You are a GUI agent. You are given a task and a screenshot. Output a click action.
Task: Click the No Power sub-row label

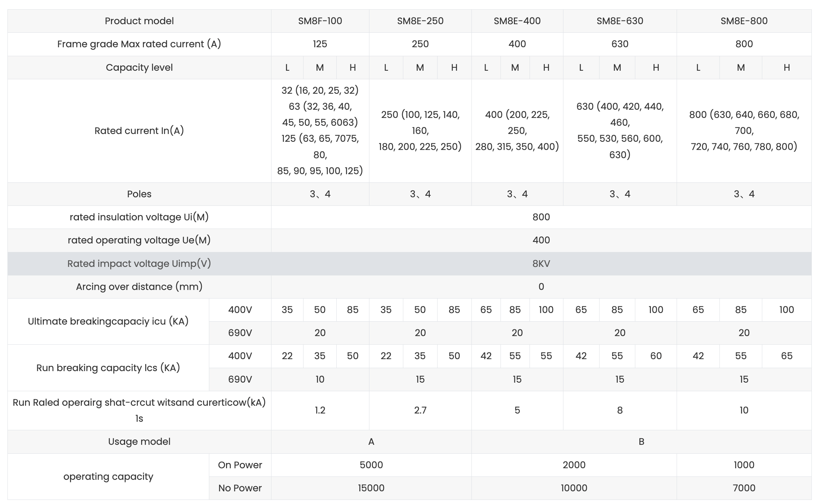240,488
